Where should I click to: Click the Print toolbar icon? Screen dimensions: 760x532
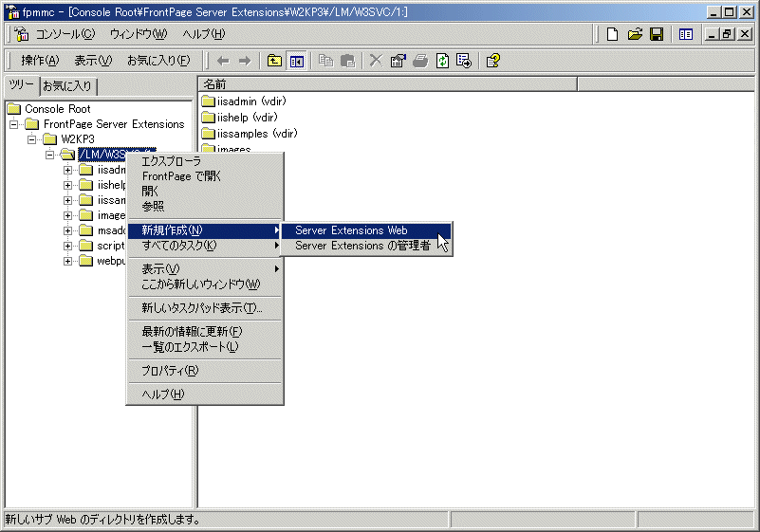(x=420, y=61)
